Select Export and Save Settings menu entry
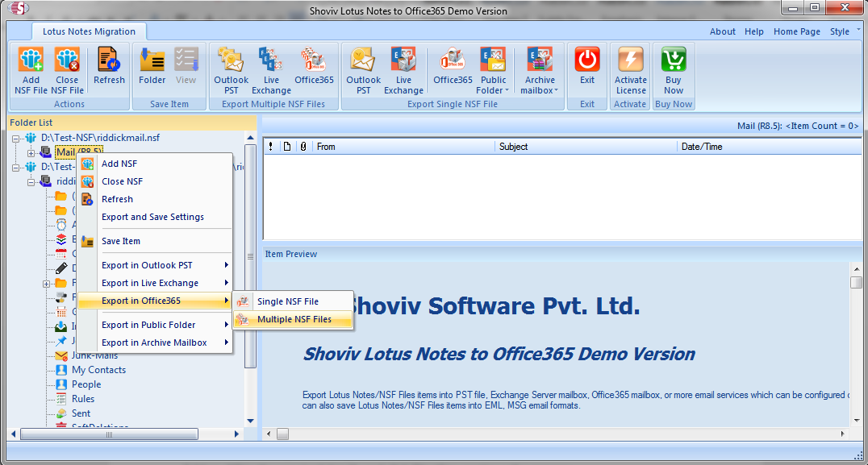Screen dimensions: 868x465 click(x=154, y=217)
